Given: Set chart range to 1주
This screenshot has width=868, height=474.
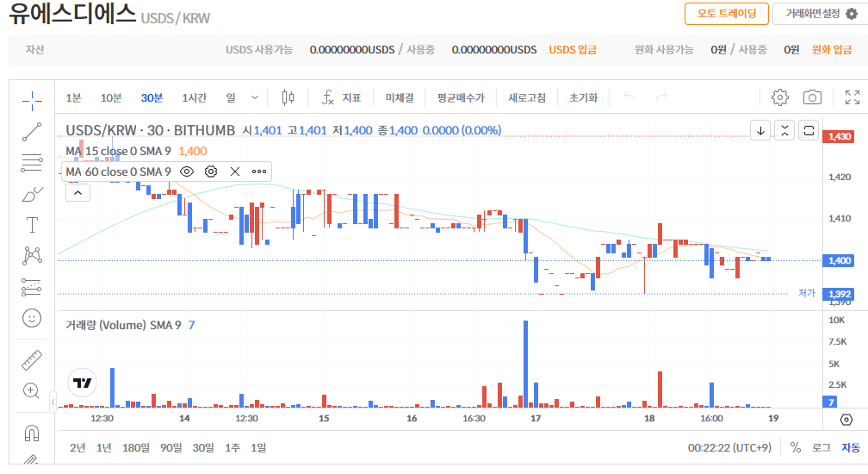Looking at the screenshot, I should (232, 447).
